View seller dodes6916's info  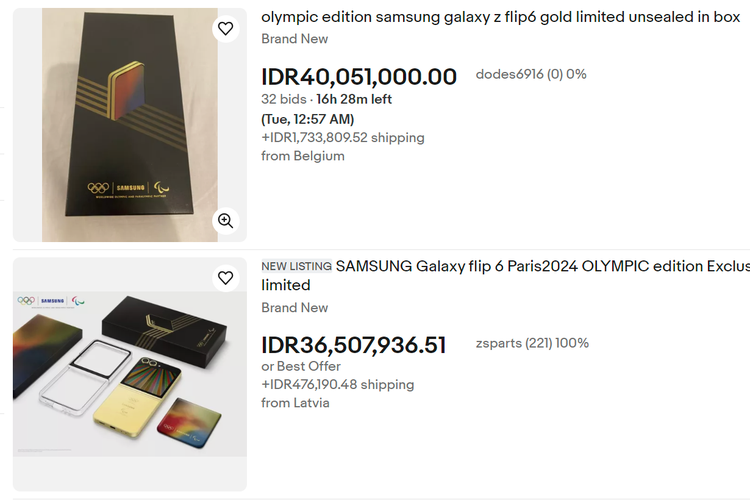(x=530, y=74)
